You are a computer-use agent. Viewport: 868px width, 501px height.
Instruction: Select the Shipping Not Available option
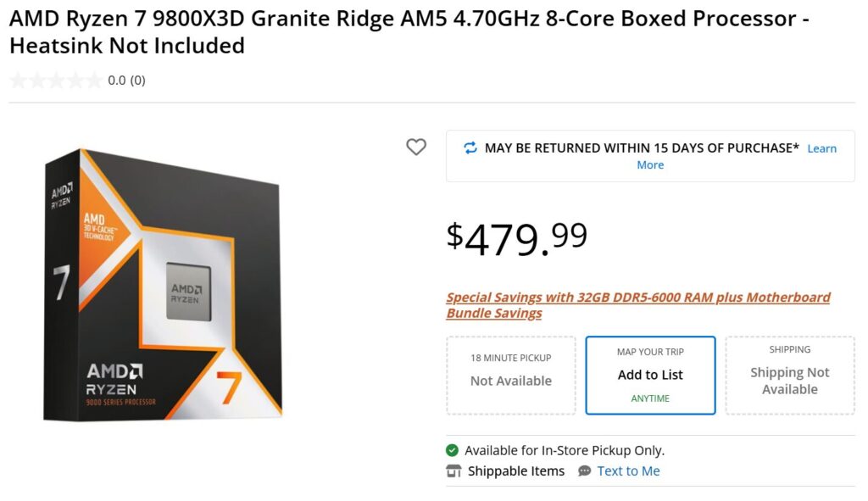[x=790, y=376]
